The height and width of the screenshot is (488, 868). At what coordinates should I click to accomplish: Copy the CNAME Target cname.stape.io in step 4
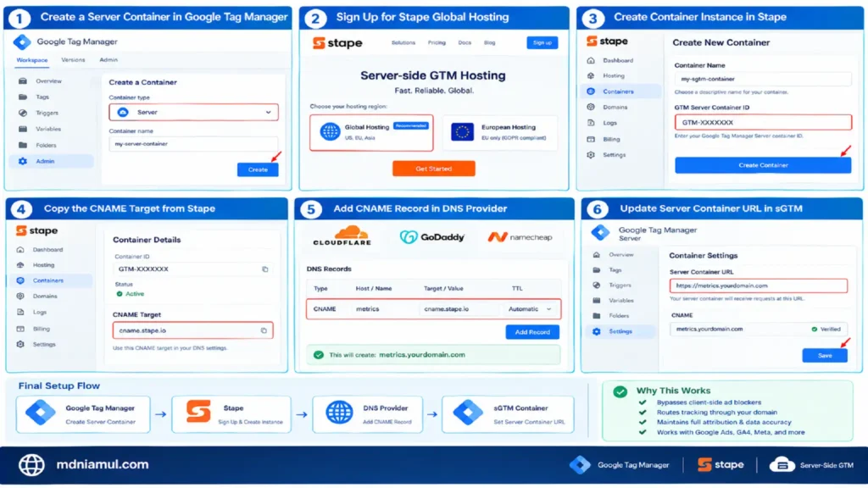[x=264, y=331]
